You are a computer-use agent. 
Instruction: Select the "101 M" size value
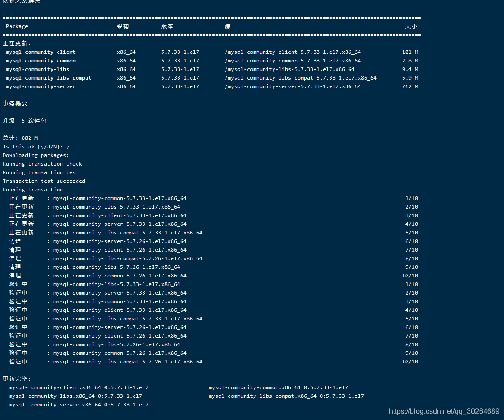[x=410, y=52]
